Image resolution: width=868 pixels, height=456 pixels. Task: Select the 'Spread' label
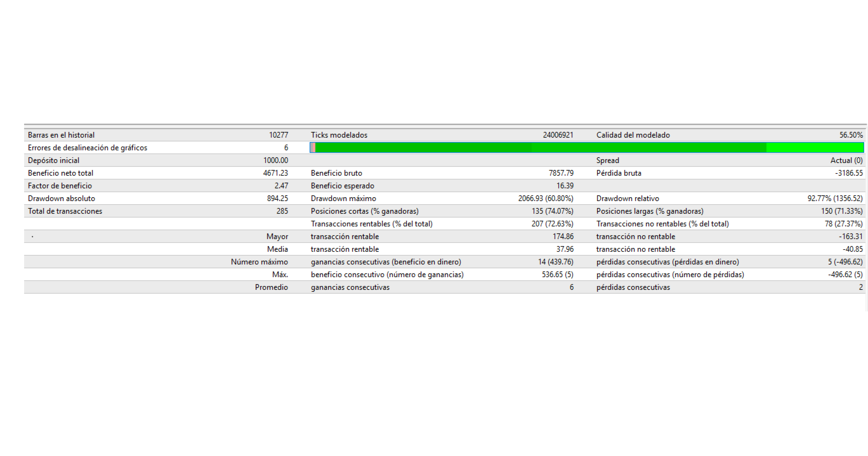point(608,160)
